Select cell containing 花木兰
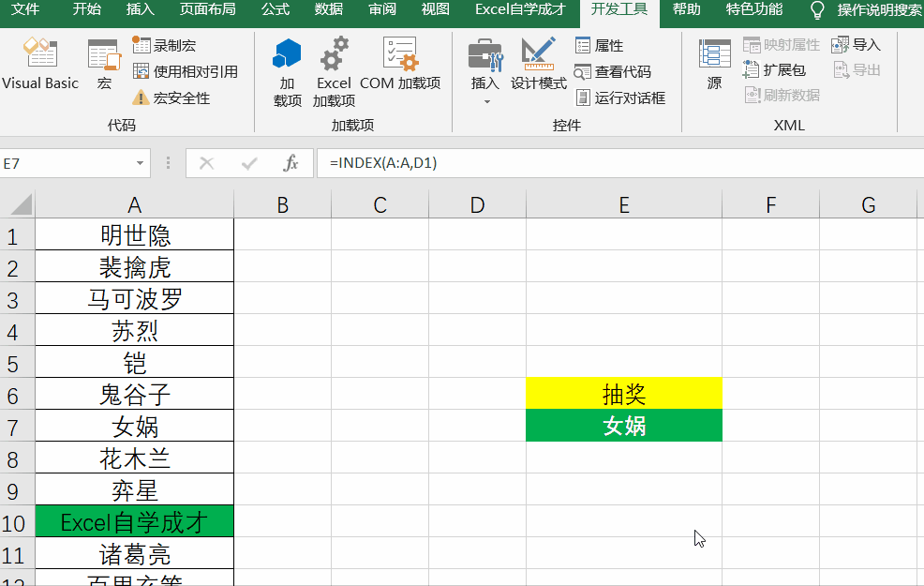The height and width of the screenshot is (586, 924). point(135,458)
